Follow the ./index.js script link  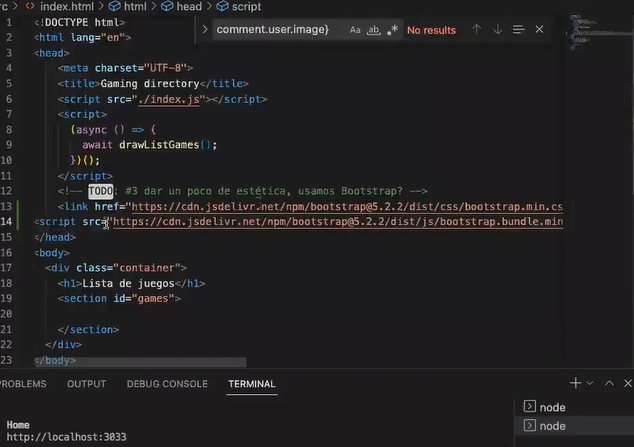tap(169, 99)
